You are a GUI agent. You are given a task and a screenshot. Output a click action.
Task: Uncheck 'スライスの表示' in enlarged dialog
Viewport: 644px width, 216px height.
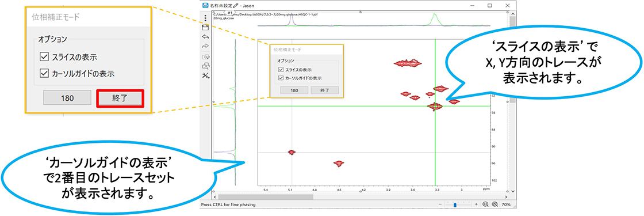click(44, 57)
